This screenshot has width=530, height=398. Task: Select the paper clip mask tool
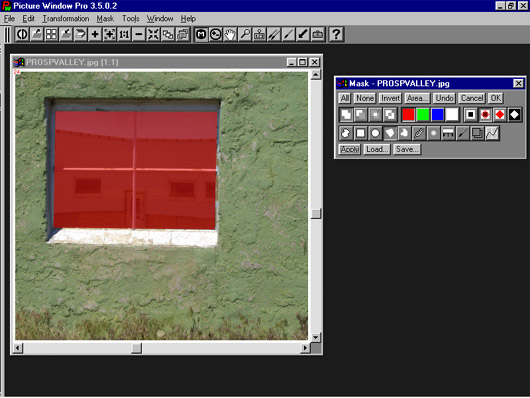click(x=418, y=133)
